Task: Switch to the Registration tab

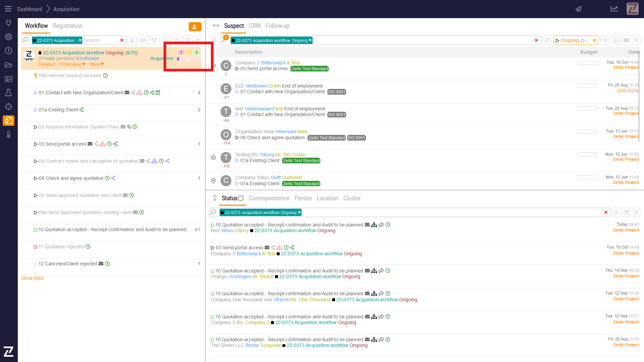Action: [x=67, y=26]
